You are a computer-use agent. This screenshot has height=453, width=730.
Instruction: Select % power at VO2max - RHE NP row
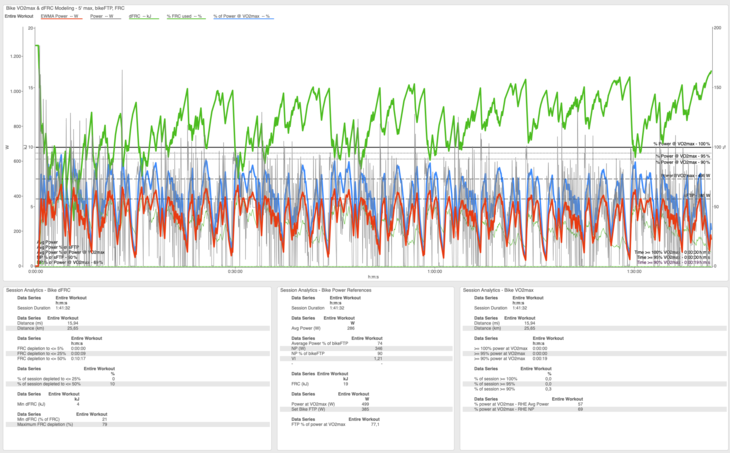pos(595,409)
